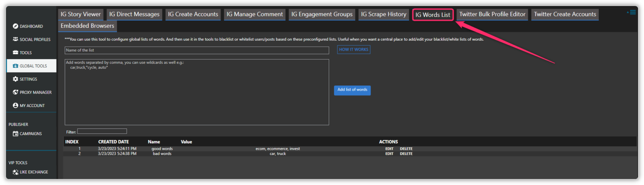Switch to the IG Story Viewer tab
The width and height of the screenshot is (644, 185).
tap(81, 14)
